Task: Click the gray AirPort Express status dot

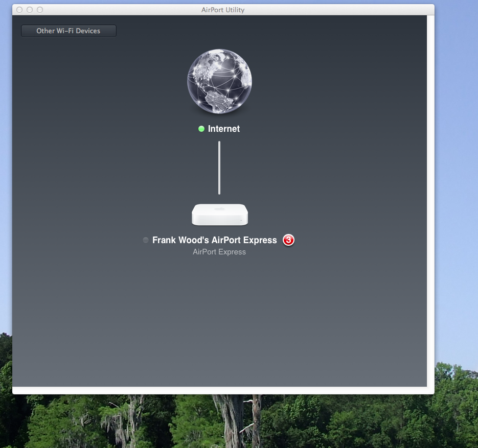Action: click(x=146, y=240)
